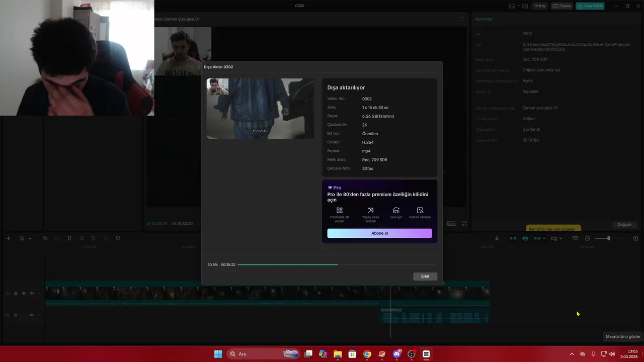Click the Otomatik alt yazılar feature icon
This screenshot has height=362, width=644.
(x=340, y=211)
